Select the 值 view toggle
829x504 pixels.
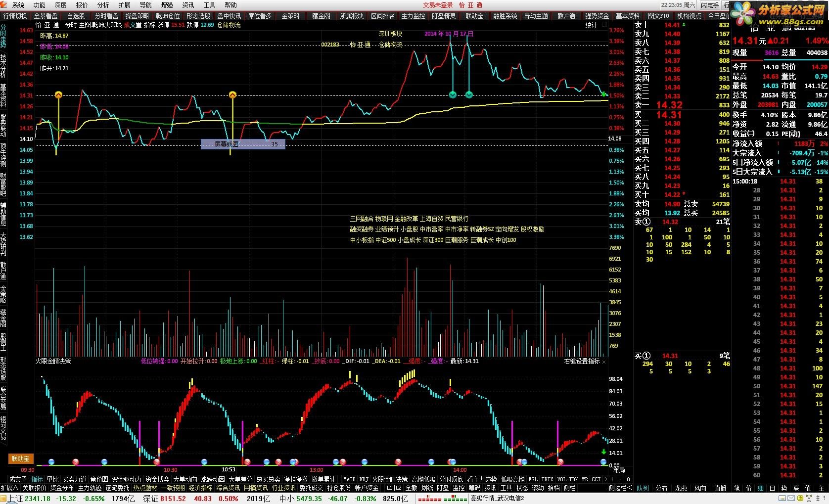click(808, 488)
